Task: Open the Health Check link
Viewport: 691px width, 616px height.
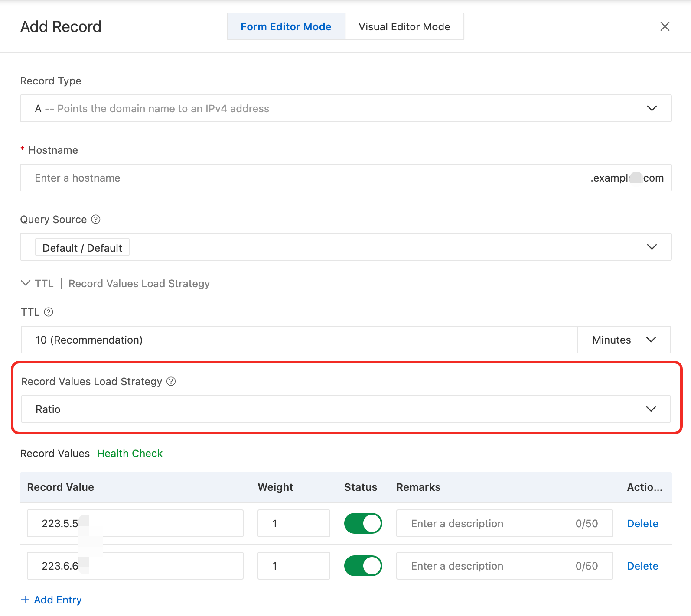Action: [x=130, y=454]
